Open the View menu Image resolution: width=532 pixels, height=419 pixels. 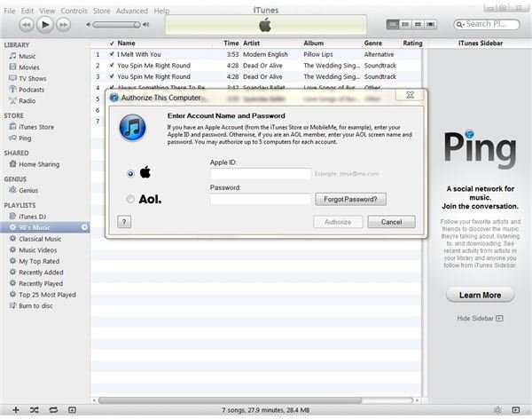click(47, 11)
